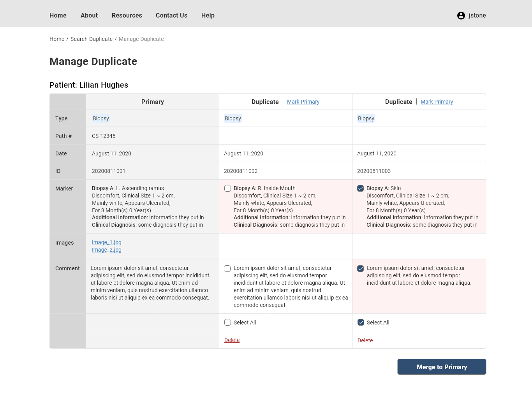Delete duplicate record 20200811002
The width and height of the screenshot is (532, 393).
232,340
